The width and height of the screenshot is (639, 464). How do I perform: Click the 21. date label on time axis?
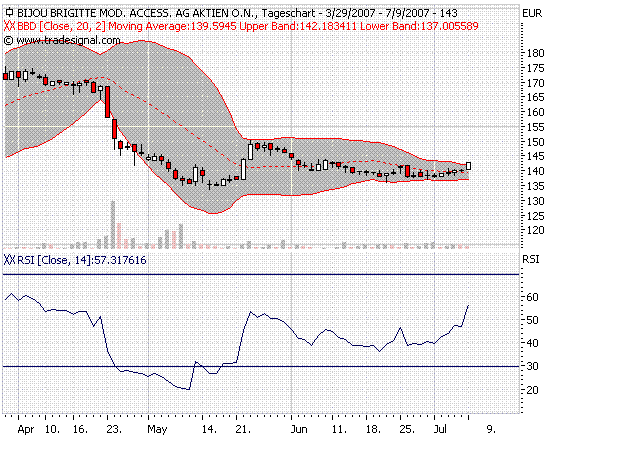pyautogui.click(x=243, y=429)
